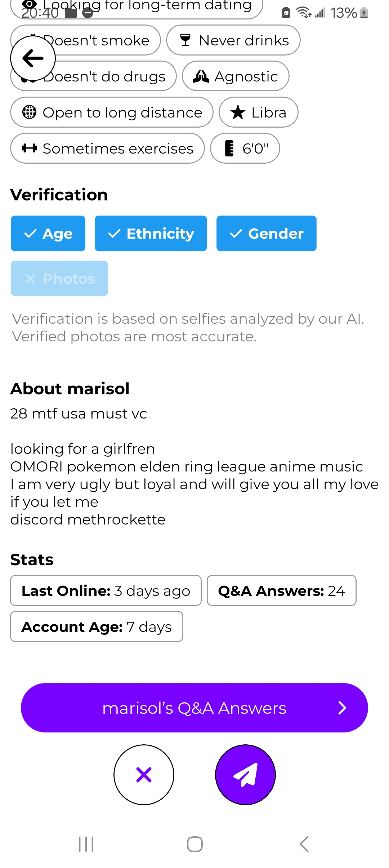Tap the Q&A Answers: 24 stat
This screenshot has width=389, height=868.
[x=281, y=591]
